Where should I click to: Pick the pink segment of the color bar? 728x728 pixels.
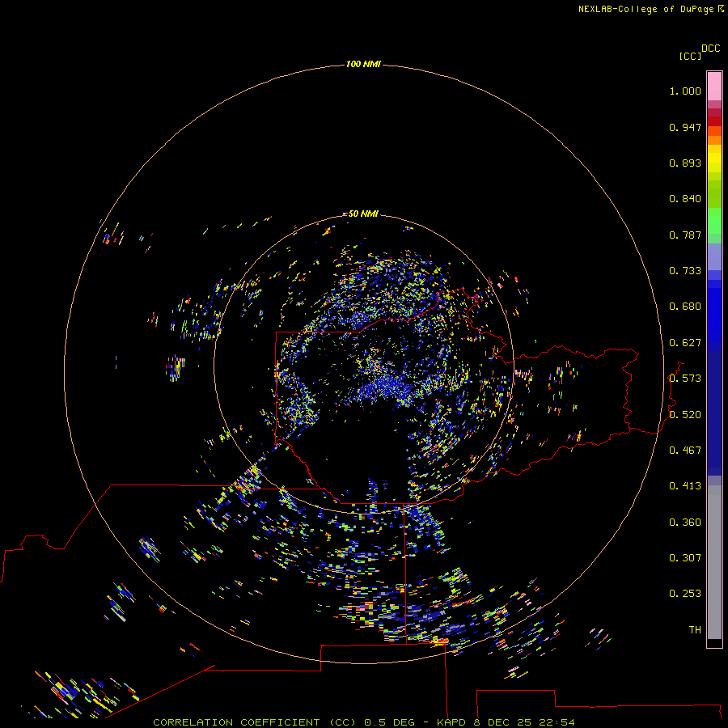[714, 86]
